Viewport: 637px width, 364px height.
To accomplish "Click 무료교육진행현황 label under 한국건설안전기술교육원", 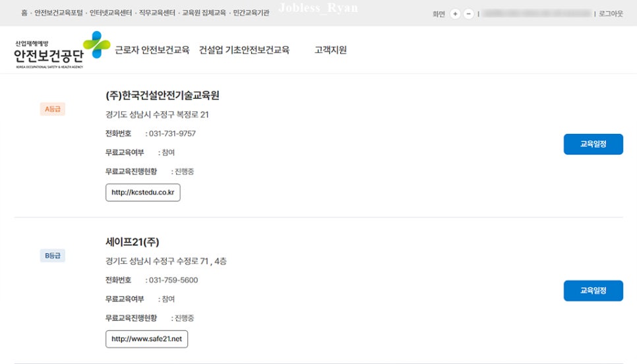I will (131, 171).
